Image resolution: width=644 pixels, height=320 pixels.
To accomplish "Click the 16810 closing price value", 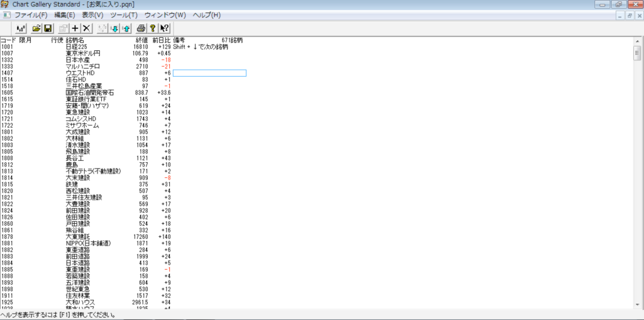I will [x=141, y=47].
